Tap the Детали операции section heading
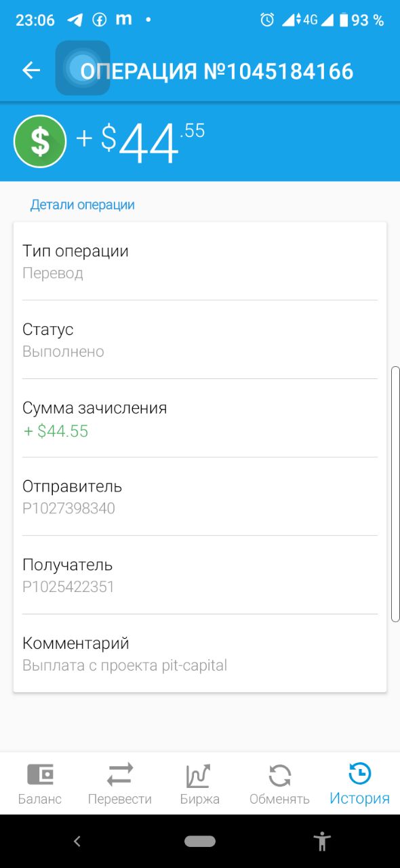This screenshot has height=868, width=400. (82, 205)
